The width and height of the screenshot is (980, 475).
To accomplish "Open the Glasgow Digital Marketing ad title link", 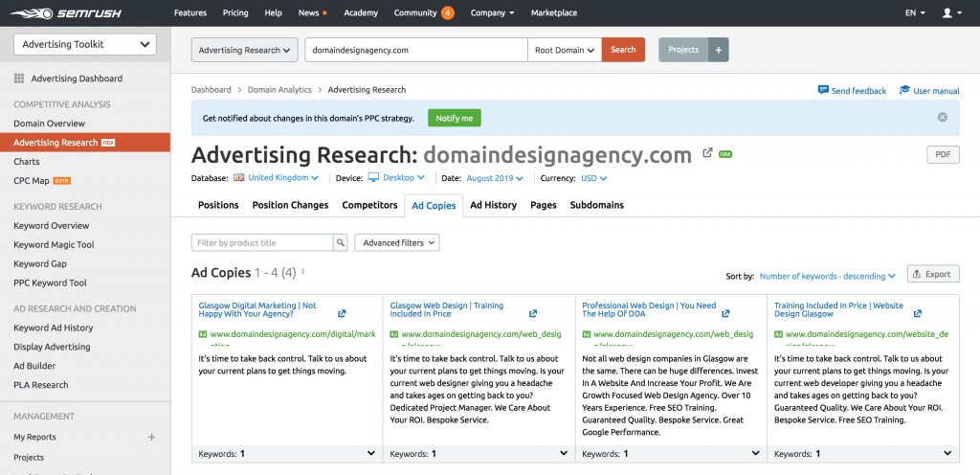I will click(257, 310).
